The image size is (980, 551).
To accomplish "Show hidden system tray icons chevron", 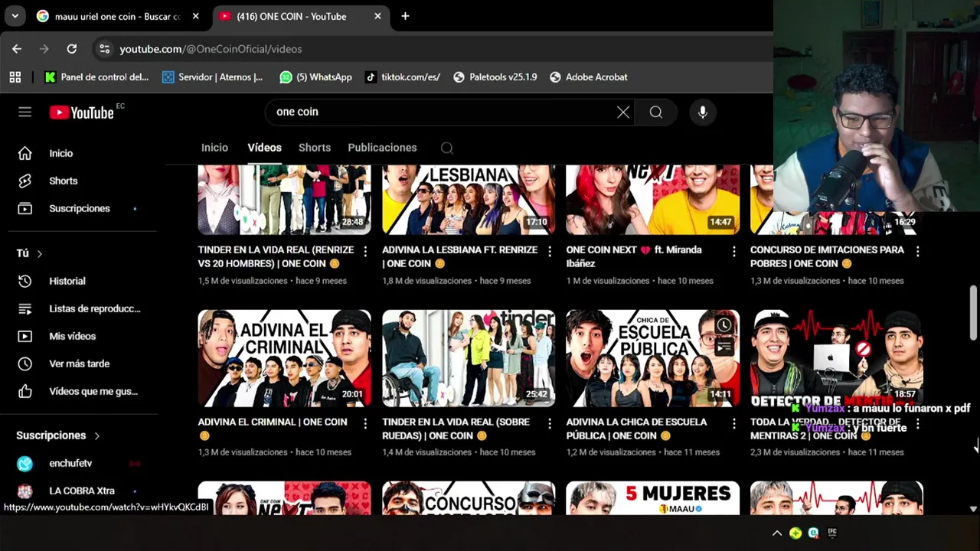I will point(777,533).
